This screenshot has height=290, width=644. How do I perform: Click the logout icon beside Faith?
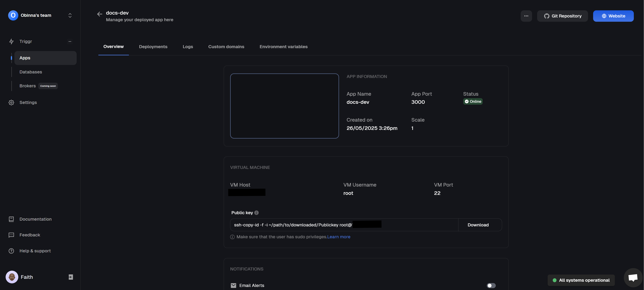(71, 277)
